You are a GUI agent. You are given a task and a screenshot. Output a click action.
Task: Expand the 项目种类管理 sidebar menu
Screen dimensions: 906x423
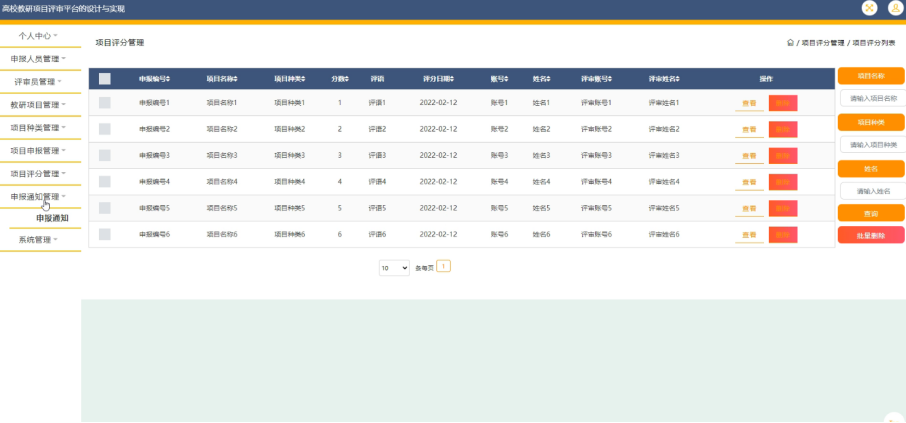point(38,128)
